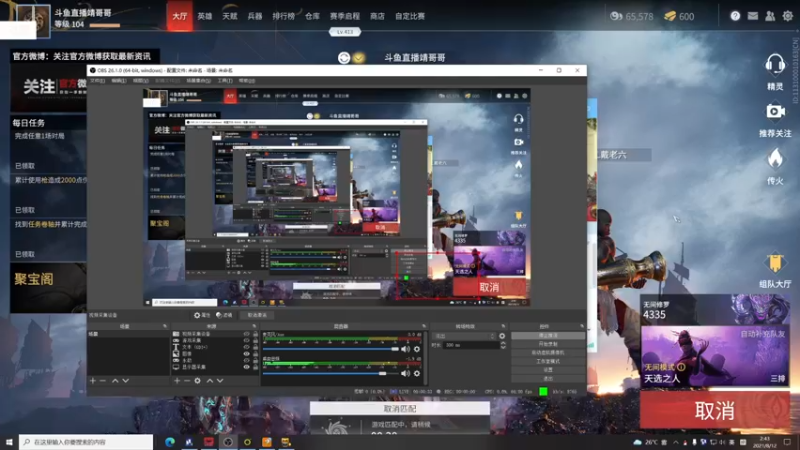800x450 pixels.
Task: Move source up with the arrow
Action: click(210, 381)
